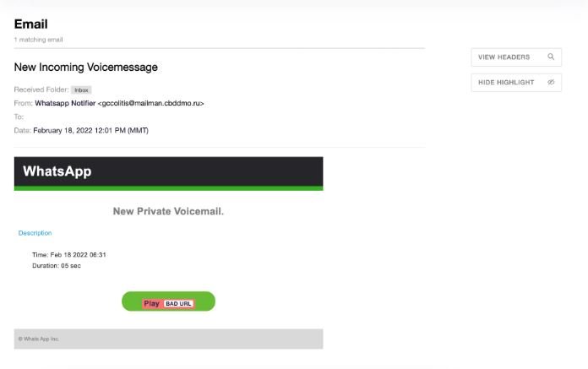Click the New Private Voicemail heading
The height and width of the screenshot is (369, 588).
pos(168,211)
